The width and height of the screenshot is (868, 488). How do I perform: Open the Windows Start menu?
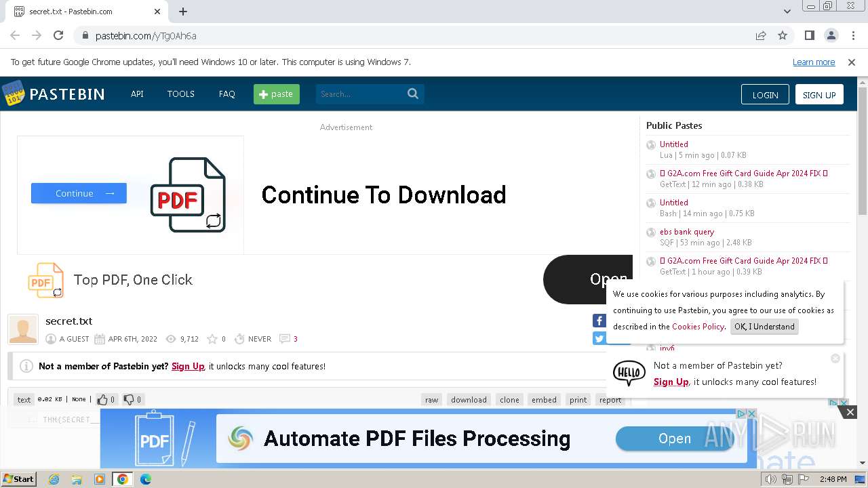click(19, 479)
